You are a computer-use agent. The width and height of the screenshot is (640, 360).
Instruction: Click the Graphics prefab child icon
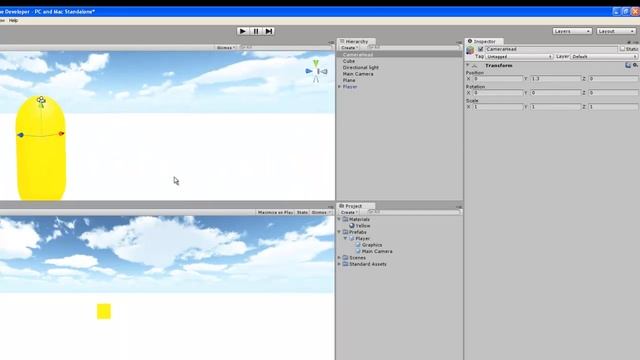click(x=358, y=245)
